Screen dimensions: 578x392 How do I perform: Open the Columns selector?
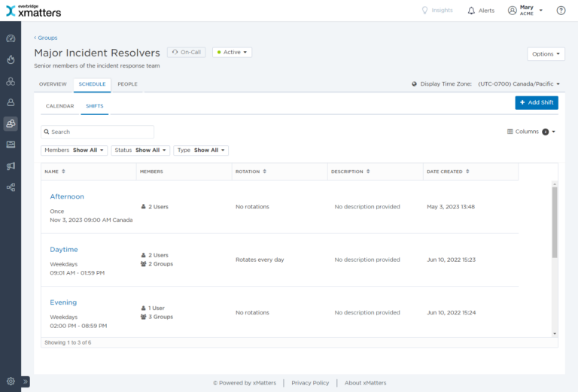[532, 132]
